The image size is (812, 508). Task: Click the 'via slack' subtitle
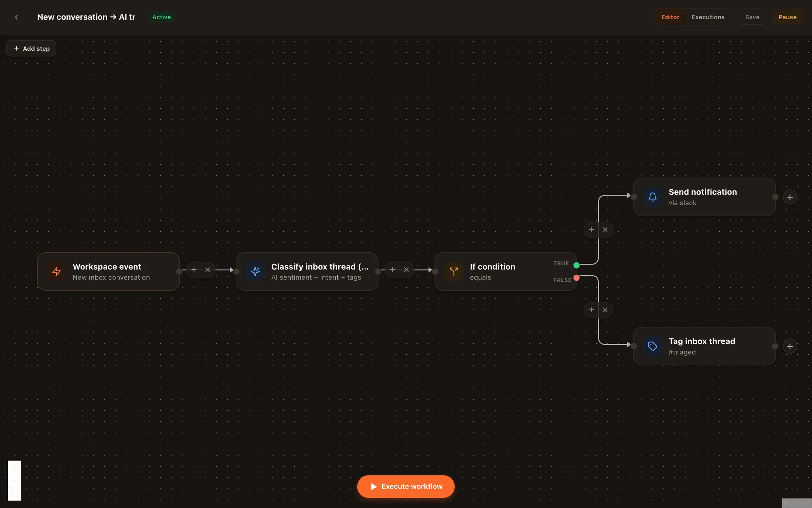pos(682,203)
